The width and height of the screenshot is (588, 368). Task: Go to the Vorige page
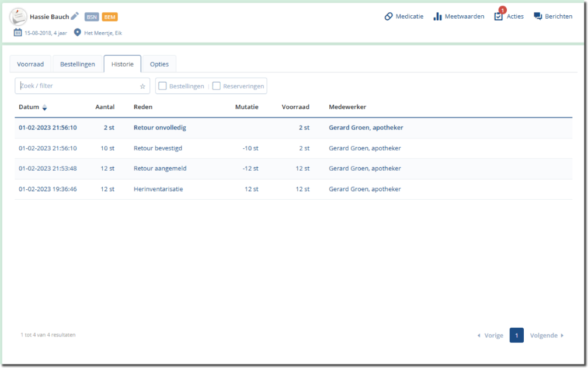coord(490,336)
